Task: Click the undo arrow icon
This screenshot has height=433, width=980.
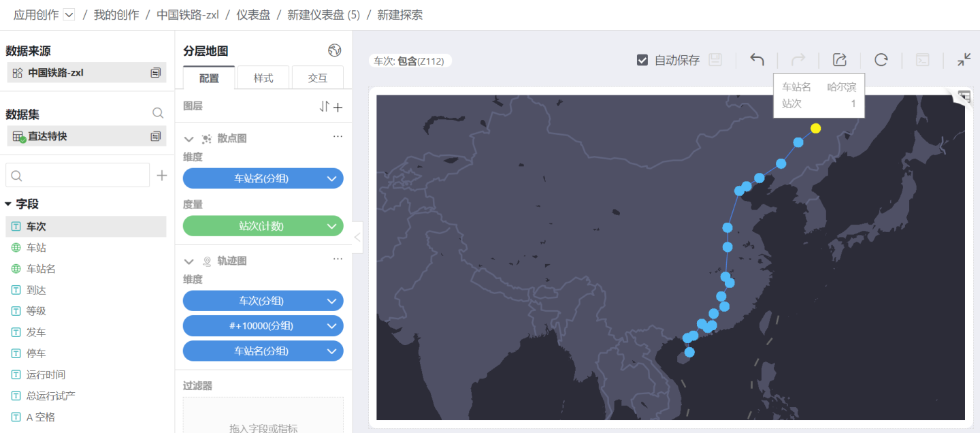Action: [x=757, y=60]
